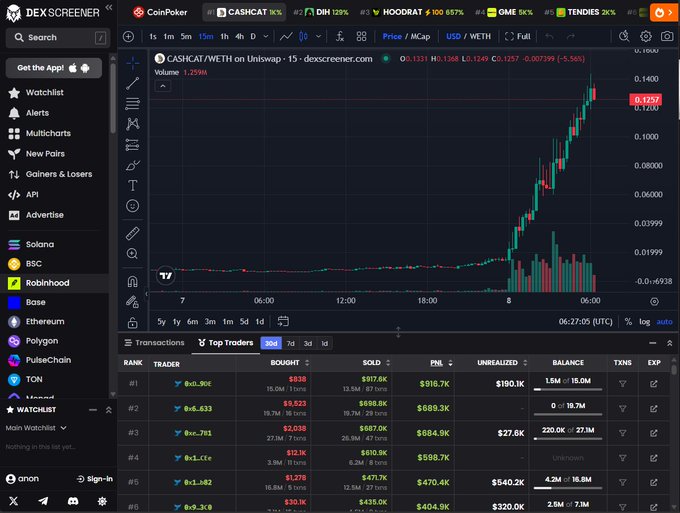
Task: Open trader 0xc…781 wallet link
Action: pyautogui.click(x=193, y=433)
